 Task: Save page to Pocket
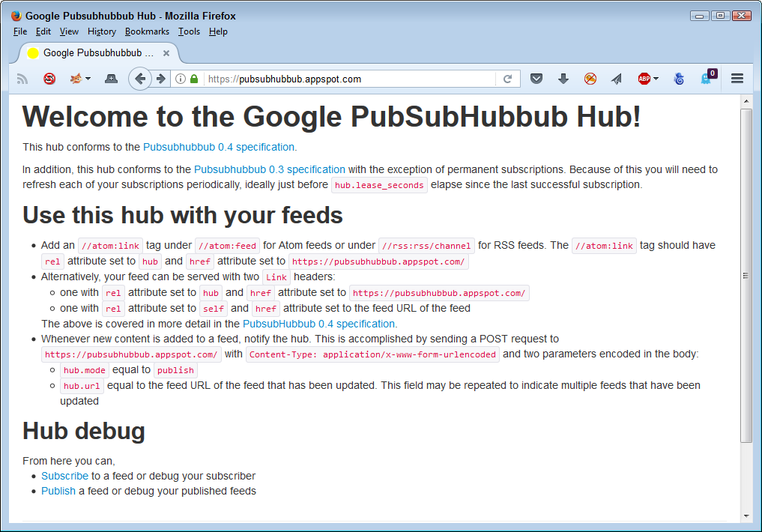click(x=536, y=79)
